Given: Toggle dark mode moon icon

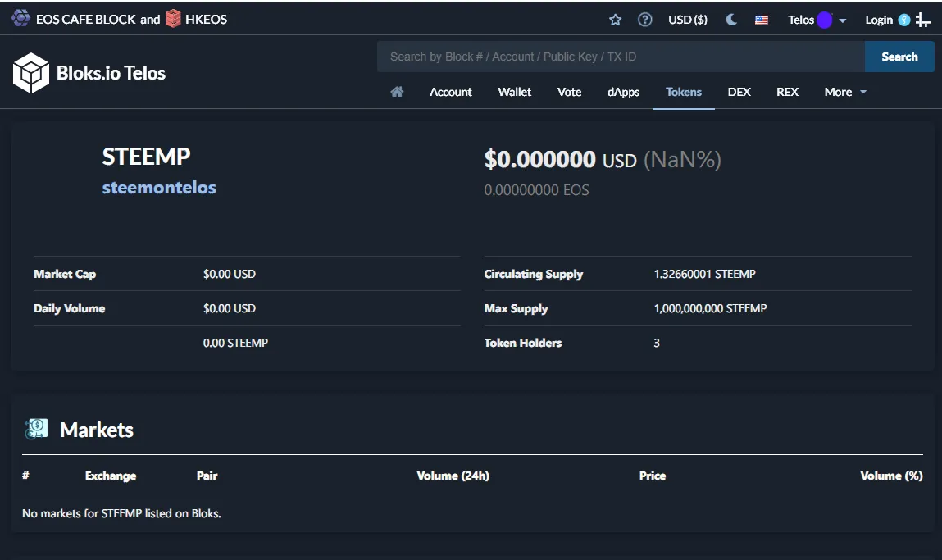Looking at the screenshot, I should coord(731,20).
